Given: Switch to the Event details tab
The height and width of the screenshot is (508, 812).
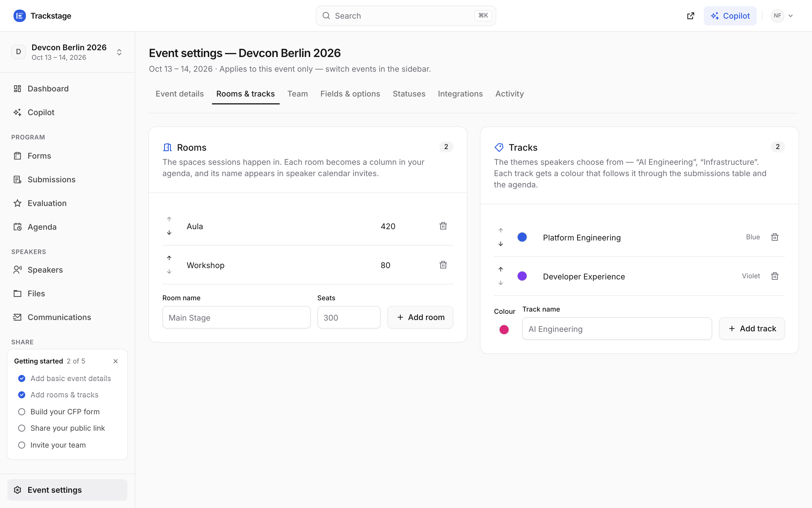Looking at the screenshot, I should tap(180, 94).
